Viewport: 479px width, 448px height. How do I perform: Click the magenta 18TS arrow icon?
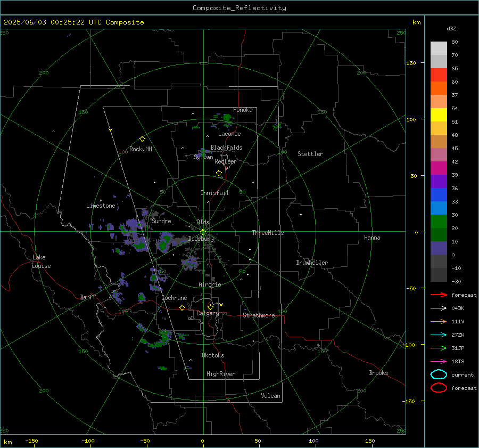pos(439,362)
